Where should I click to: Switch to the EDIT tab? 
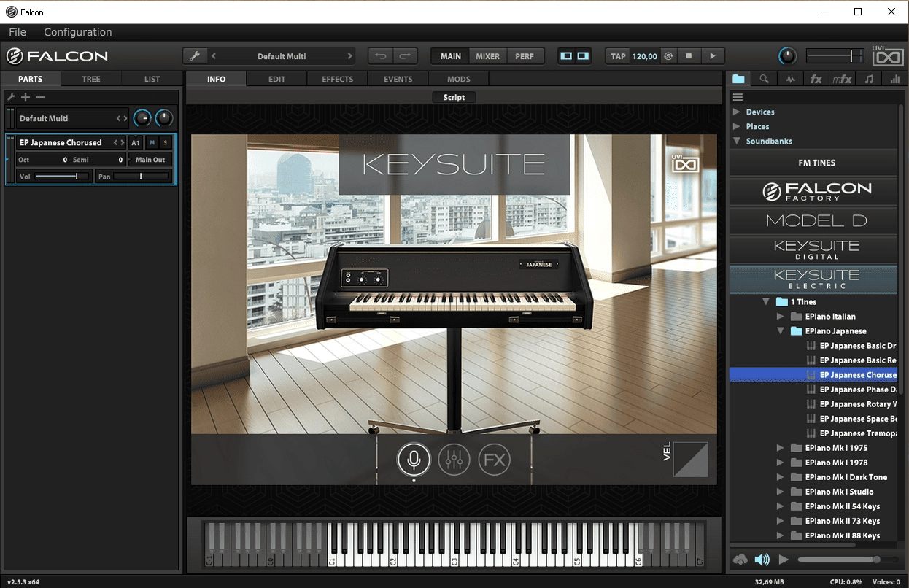coord(277,79)
